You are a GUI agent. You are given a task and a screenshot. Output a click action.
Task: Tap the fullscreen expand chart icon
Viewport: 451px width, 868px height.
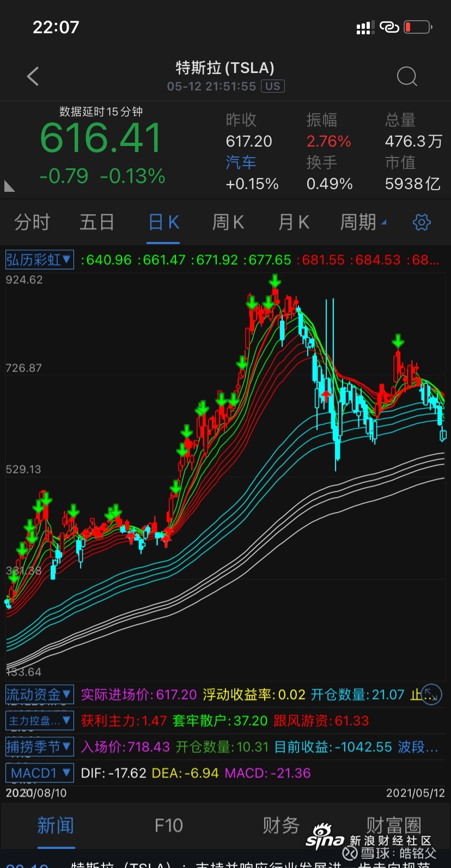tap(431, 694)
